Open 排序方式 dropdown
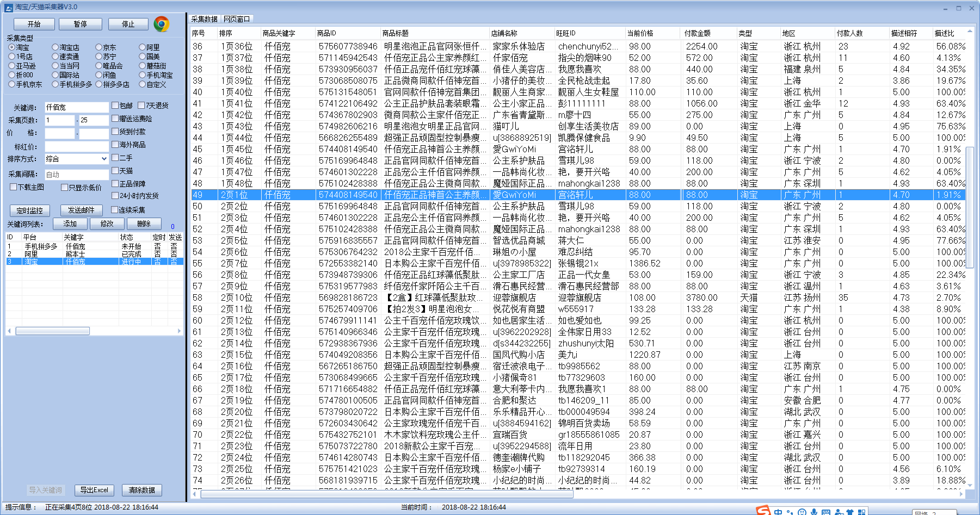 pos(77,159)
